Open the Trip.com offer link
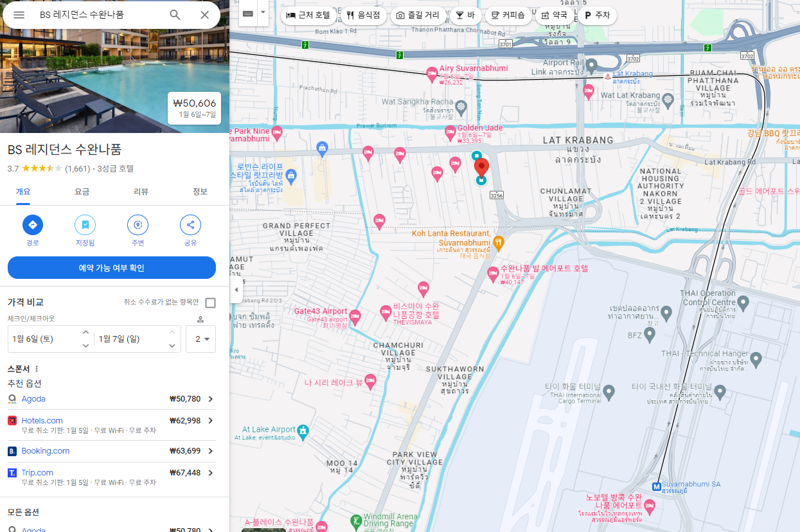The image size is (800, 532). [x=37, y=473]
